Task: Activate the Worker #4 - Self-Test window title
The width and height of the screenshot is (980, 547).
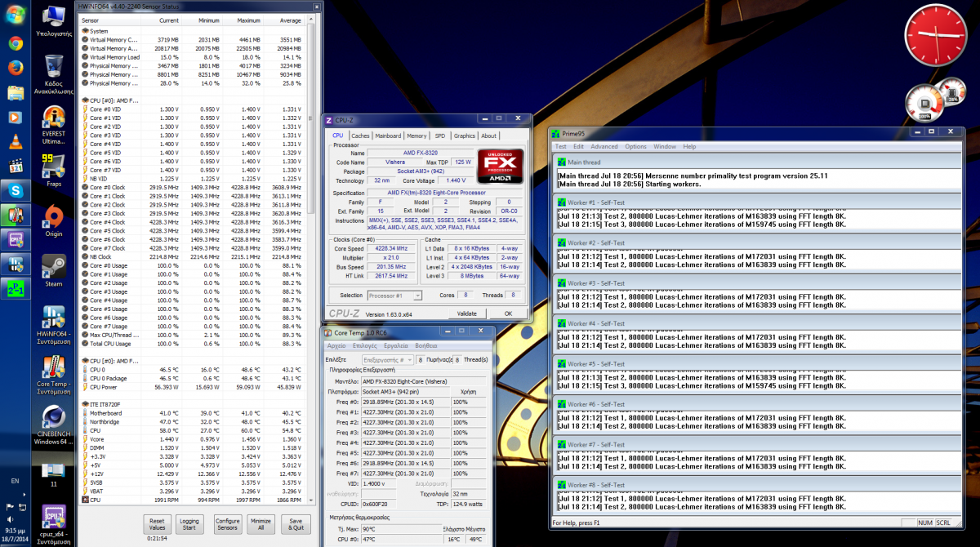Action: tap(596, 323)
